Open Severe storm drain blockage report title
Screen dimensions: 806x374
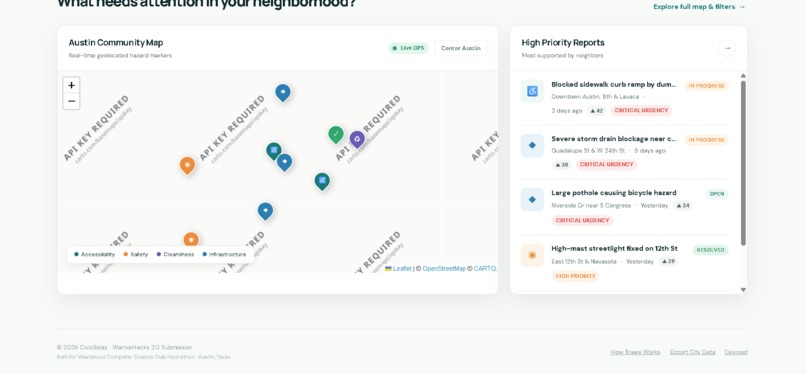614,139
